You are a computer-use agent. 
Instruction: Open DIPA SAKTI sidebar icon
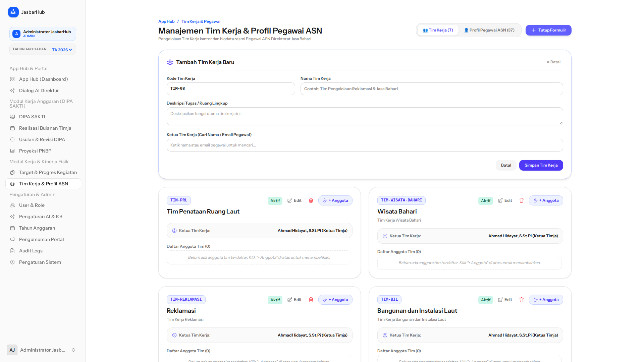coord(12,117)
